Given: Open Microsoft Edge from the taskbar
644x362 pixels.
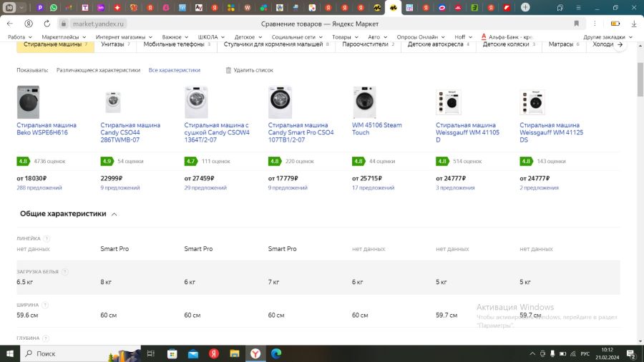Looking at the screenshot, I should (x=276, y=353).
